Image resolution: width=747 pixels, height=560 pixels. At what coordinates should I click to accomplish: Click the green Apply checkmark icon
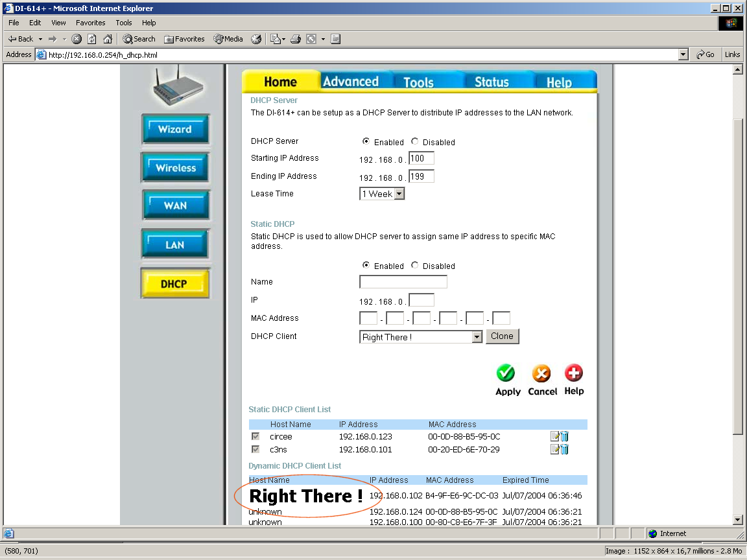pos(506,373)
